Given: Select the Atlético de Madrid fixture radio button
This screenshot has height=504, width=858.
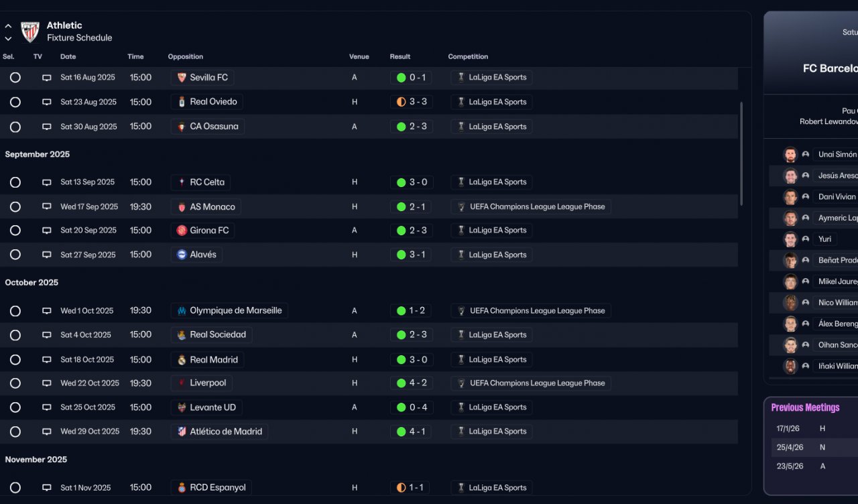Looking at the screenshot, I should [x=15, y=432].
